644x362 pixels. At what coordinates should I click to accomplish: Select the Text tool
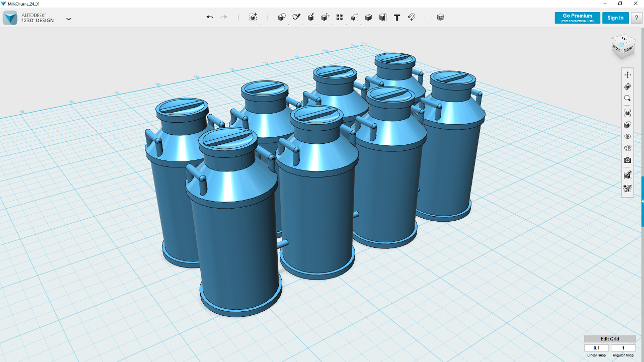pyautogui.click(x=397, y=17)
